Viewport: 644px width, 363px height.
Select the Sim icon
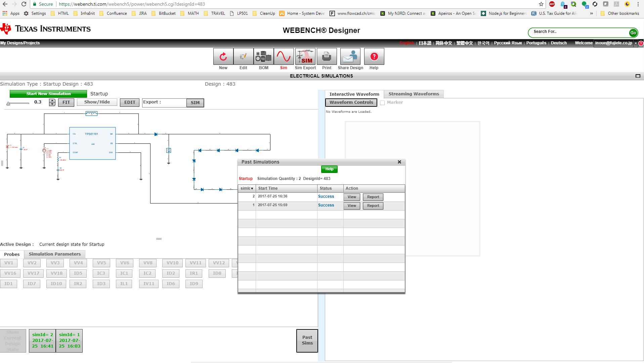coord(284,56)
